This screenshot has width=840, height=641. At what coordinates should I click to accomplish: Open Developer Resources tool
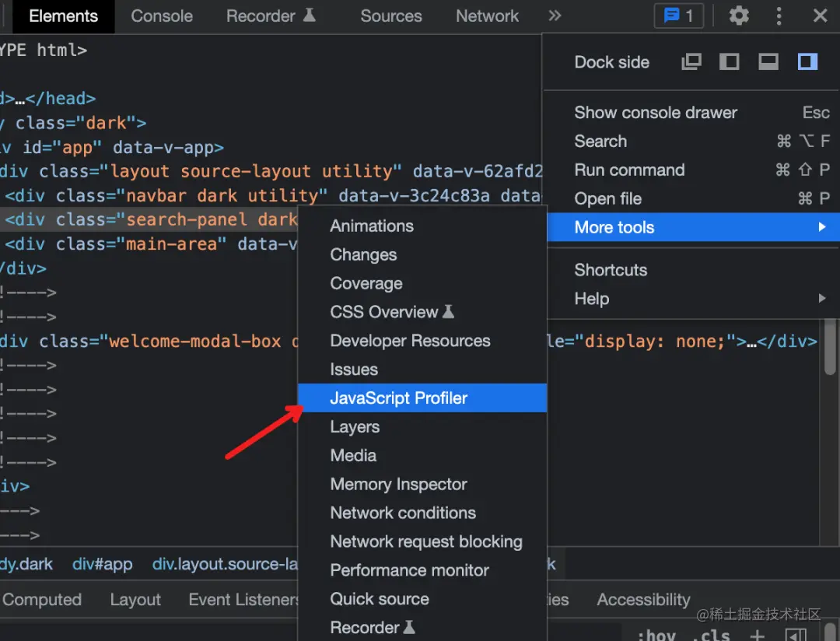422,341
